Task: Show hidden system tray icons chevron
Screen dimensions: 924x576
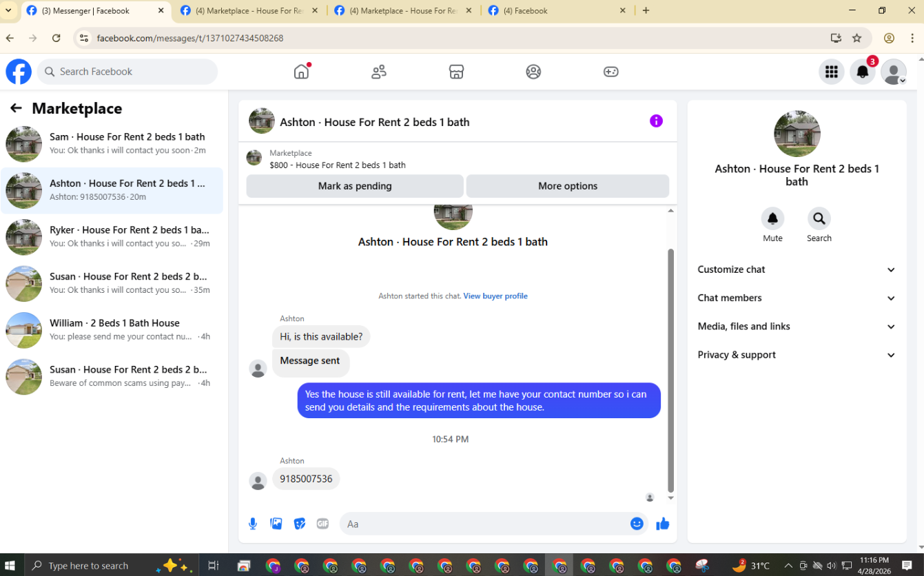Action: pyautogui.click(x=788, y=566)
